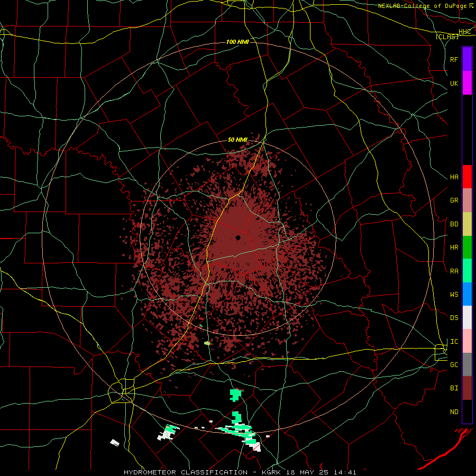Viewport: 476px width, 476px height.
Task: Click the ND black legend swatch
Action: point(467,411)
